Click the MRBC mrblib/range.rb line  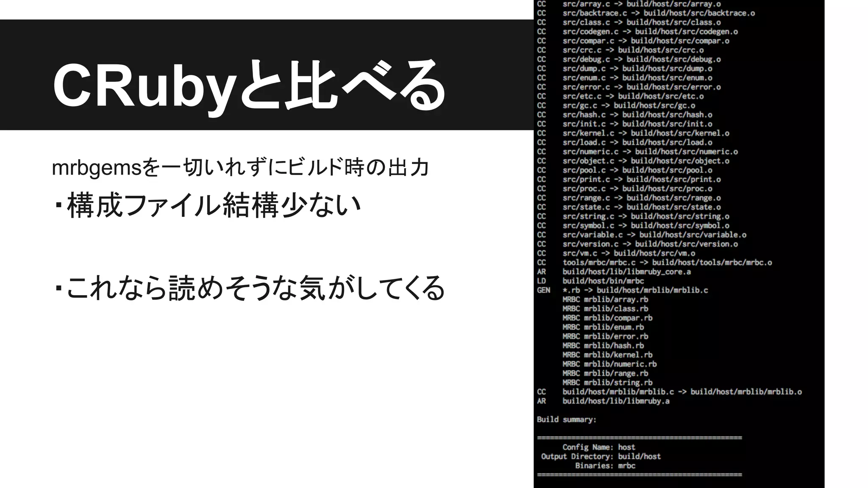(605, 373)
